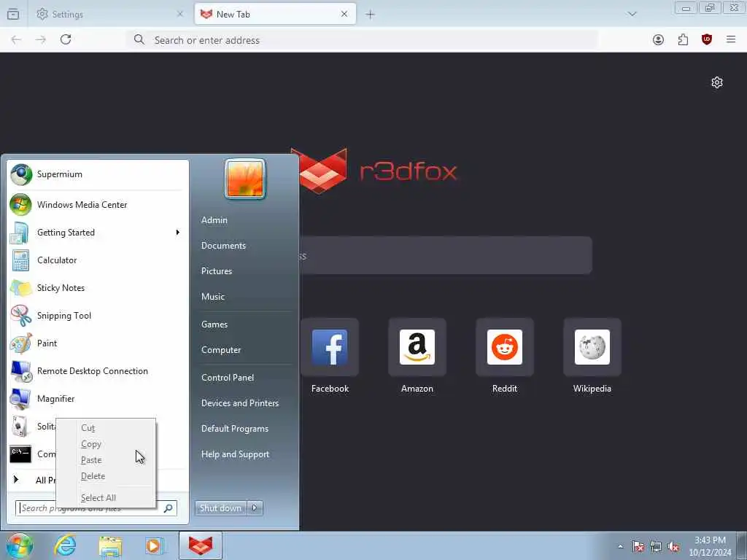
Task: Open Default Programs
Action: click(235, 429)
